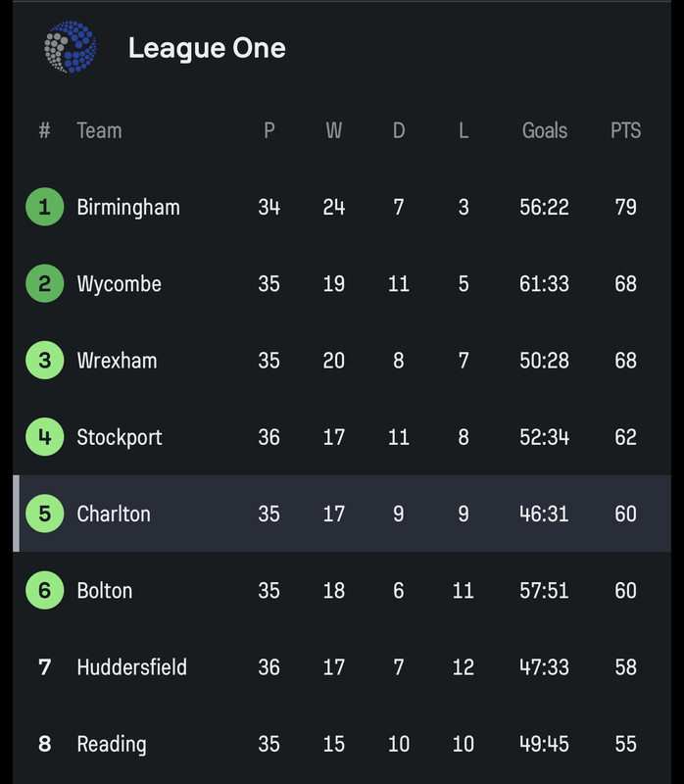Click the position 5 badge for Charlton
Viewport: 684px width, 784px height.
coord(44,514)
